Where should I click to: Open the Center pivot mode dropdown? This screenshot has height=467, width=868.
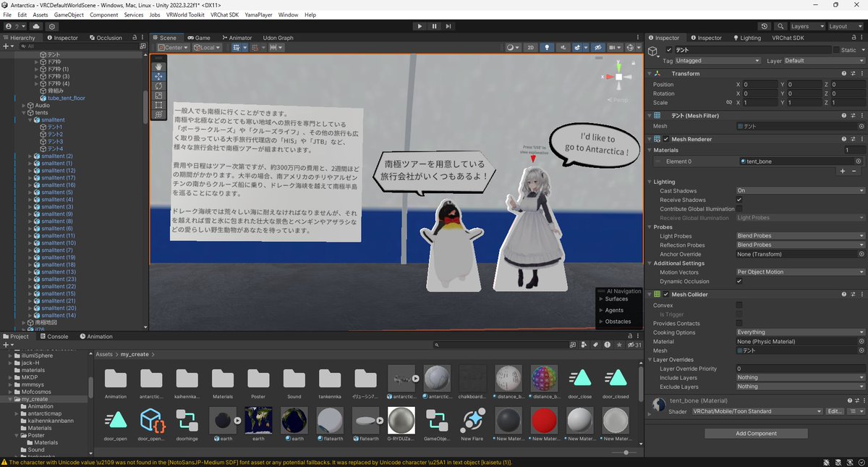tap(172, 48)
